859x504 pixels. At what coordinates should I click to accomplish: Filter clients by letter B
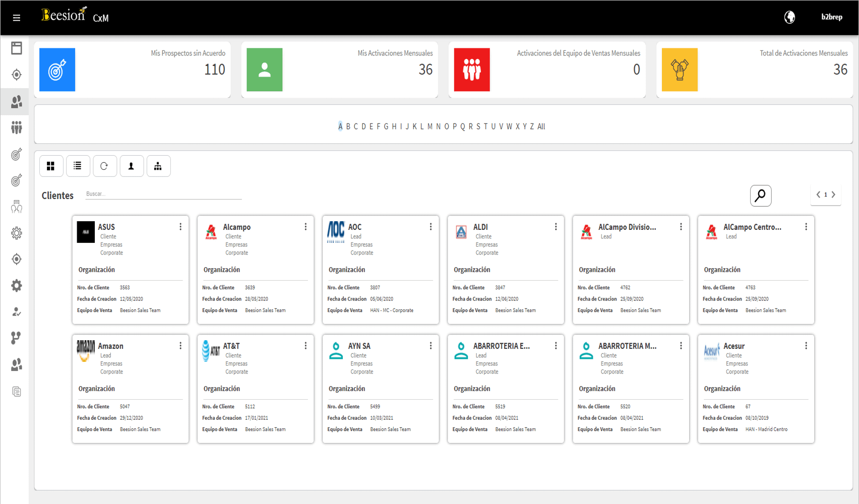click(x=348, y=127)
